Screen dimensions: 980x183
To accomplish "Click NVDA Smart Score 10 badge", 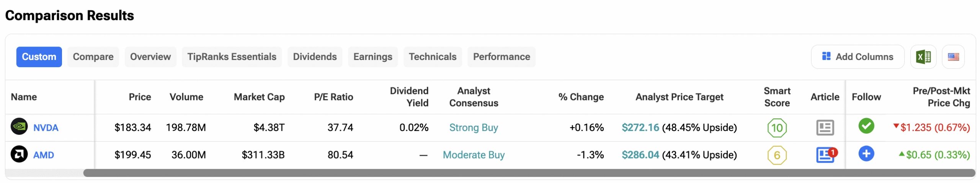I will (x=777, y=128).
